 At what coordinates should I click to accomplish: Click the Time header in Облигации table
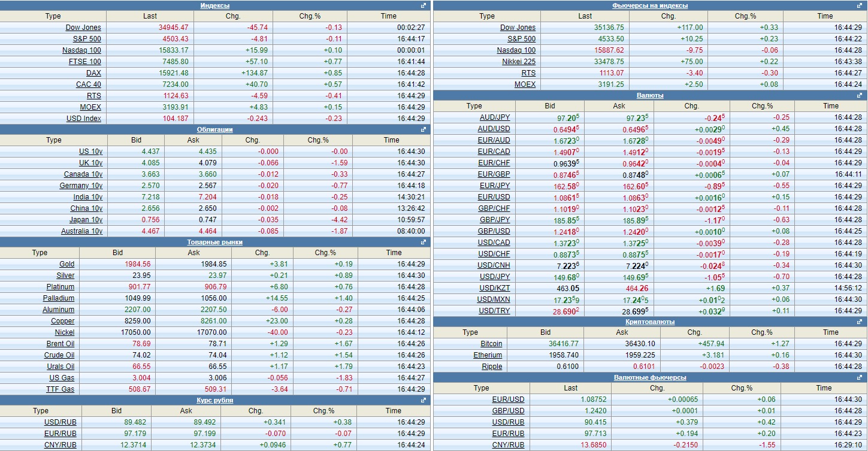pos(391,140)
